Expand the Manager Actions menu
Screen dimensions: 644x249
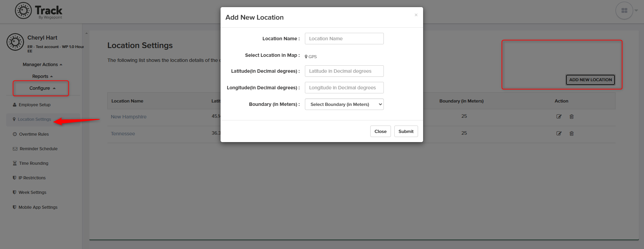[x=42, y=65]
